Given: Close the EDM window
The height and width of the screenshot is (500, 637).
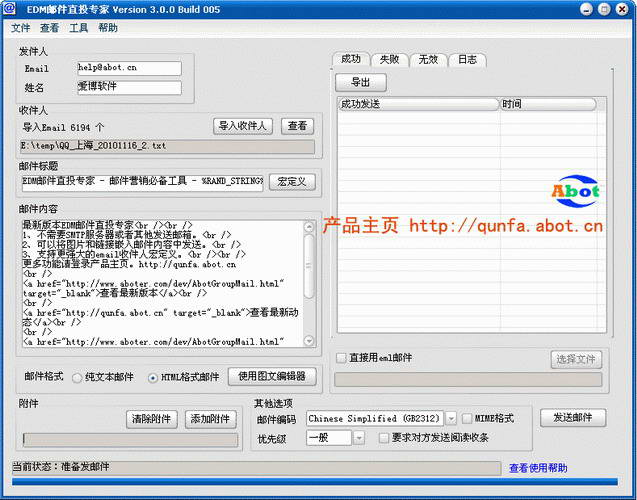Looking at the screenshot, I should tap(622, 9).
